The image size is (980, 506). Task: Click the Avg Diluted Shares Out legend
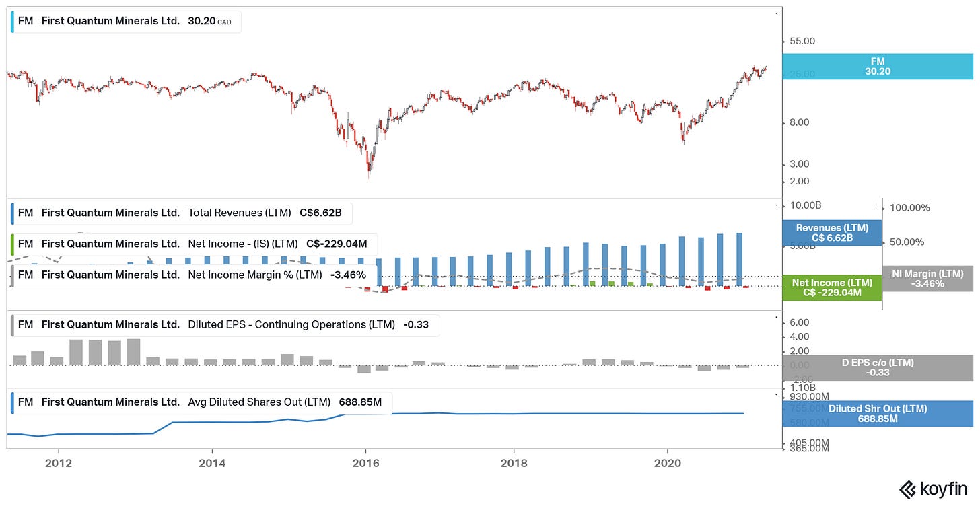(201, 402)
